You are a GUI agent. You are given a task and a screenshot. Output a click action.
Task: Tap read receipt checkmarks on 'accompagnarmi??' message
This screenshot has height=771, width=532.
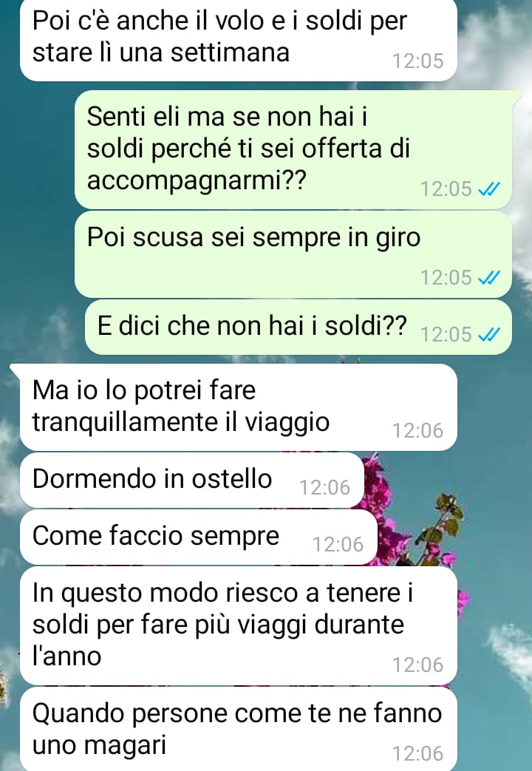[x=489, y=188]
